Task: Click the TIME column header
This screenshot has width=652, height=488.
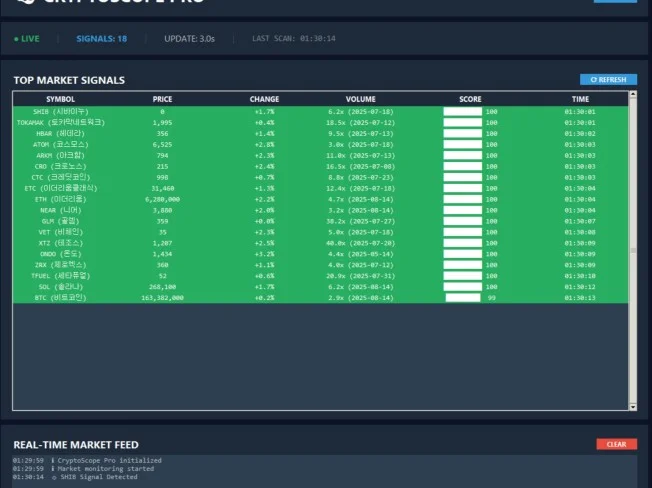Action: (580, 99)
